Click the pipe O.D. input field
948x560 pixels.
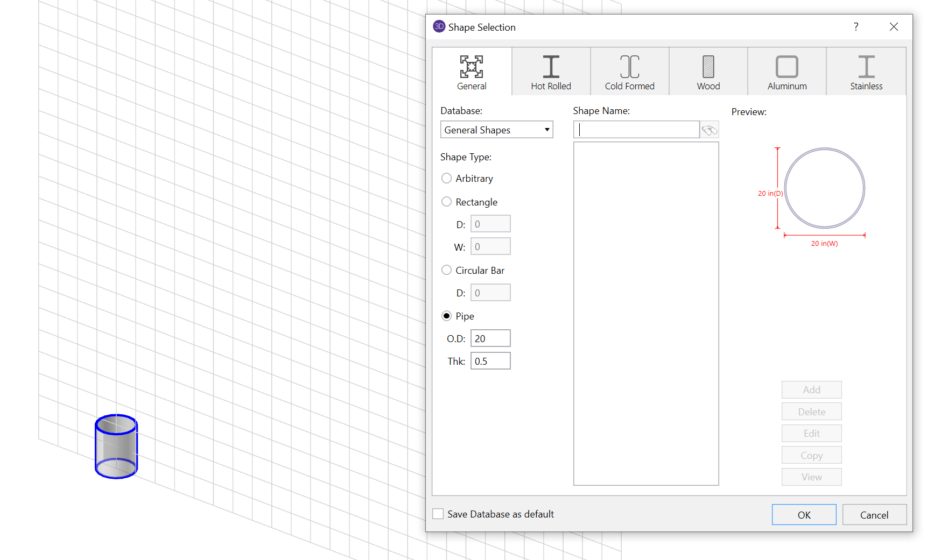tap(490, 338)
